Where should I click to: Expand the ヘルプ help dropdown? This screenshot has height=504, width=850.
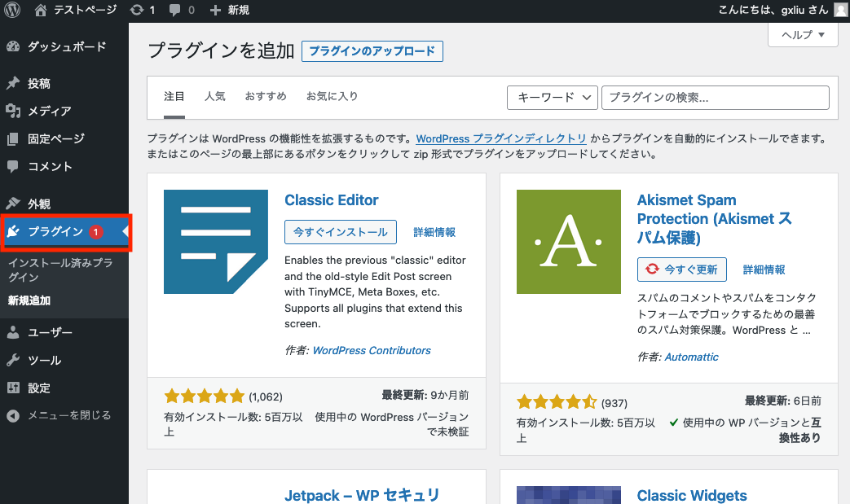(x=803, y=35)
